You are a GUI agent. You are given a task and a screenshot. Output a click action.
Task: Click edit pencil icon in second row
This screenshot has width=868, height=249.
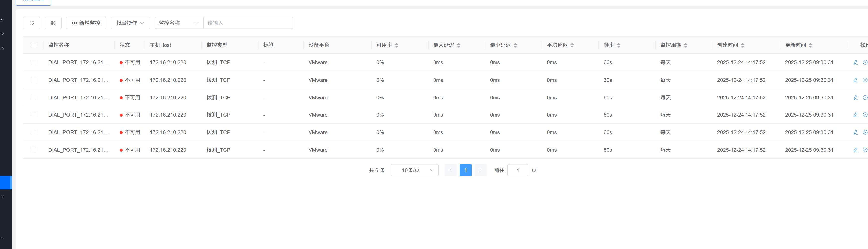point(856,80)
